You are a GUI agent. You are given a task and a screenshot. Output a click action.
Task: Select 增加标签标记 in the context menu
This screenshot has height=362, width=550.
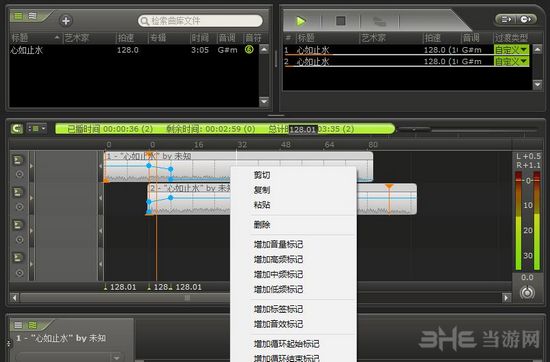point(278,309)
